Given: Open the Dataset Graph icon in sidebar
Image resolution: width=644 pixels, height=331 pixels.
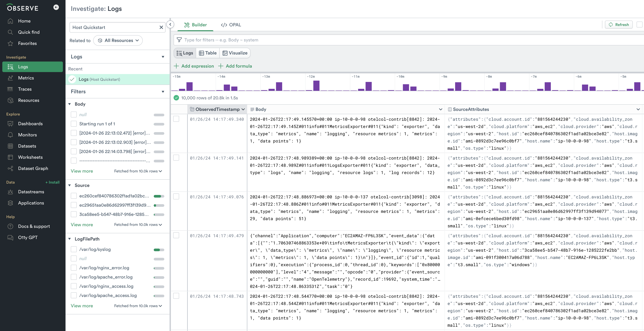Looking at the screenshot, I should coord(10,168).
